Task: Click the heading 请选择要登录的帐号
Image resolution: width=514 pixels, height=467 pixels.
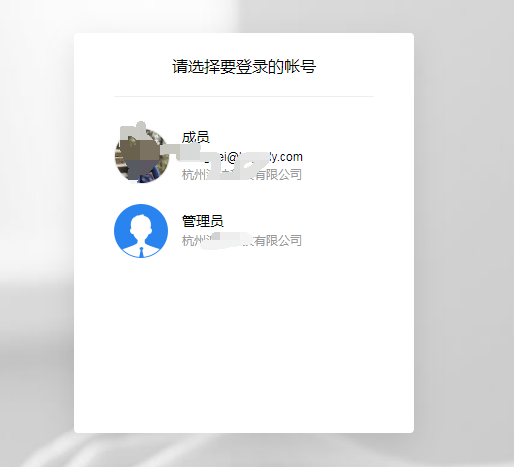Action: (x=244, y=66)
